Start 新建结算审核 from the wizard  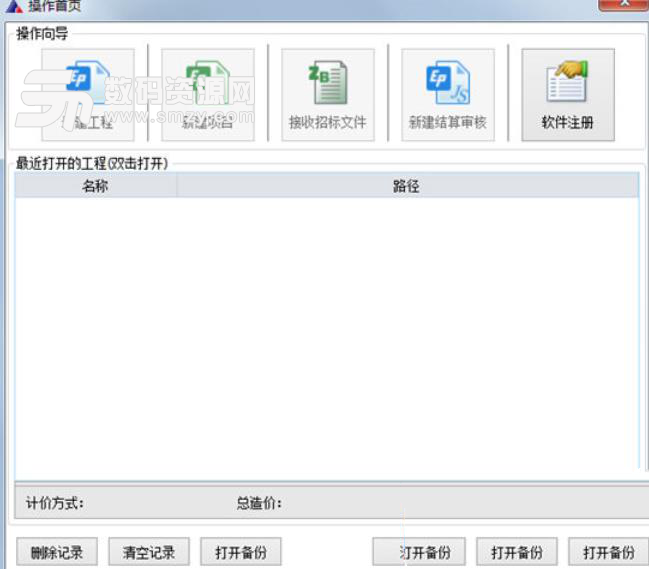pos(448,95)
